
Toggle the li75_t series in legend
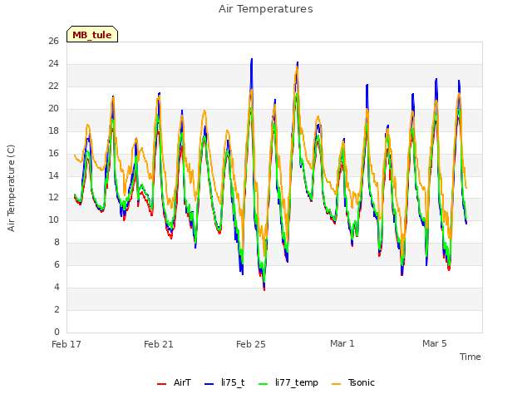(224, 382)
